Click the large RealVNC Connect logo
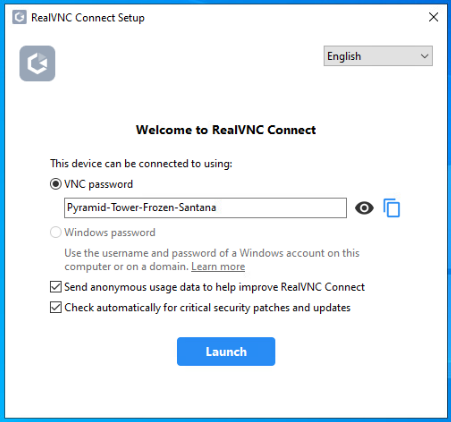The width and height of the screenshot is (451, 422). tap(37, 63)
